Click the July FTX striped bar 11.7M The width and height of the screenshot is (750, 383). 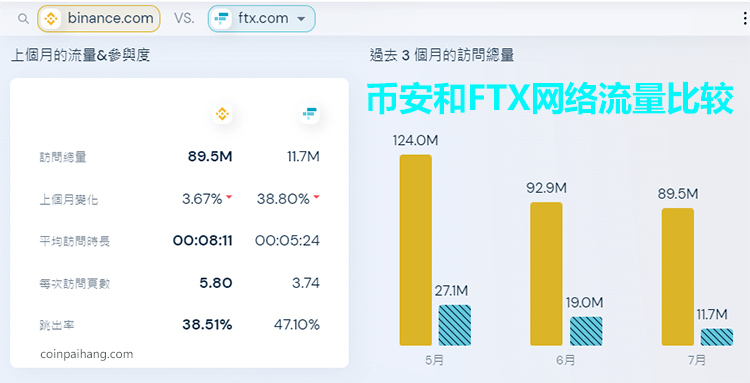717,337
